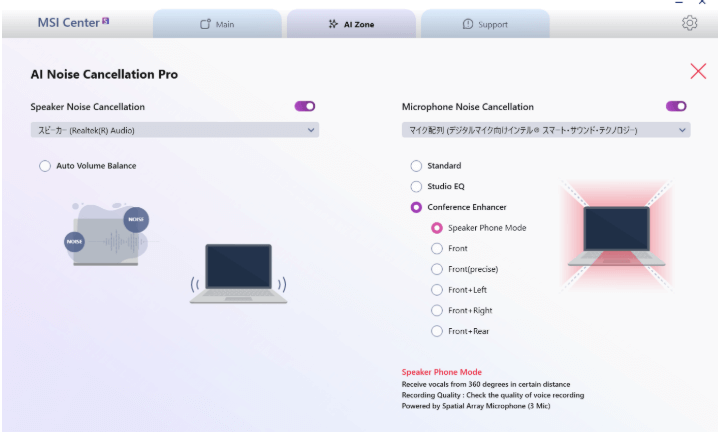The height and width of the screenshot is (436, 720).
Task: Open the microphone device dropdown
Action: click(546, 130)
